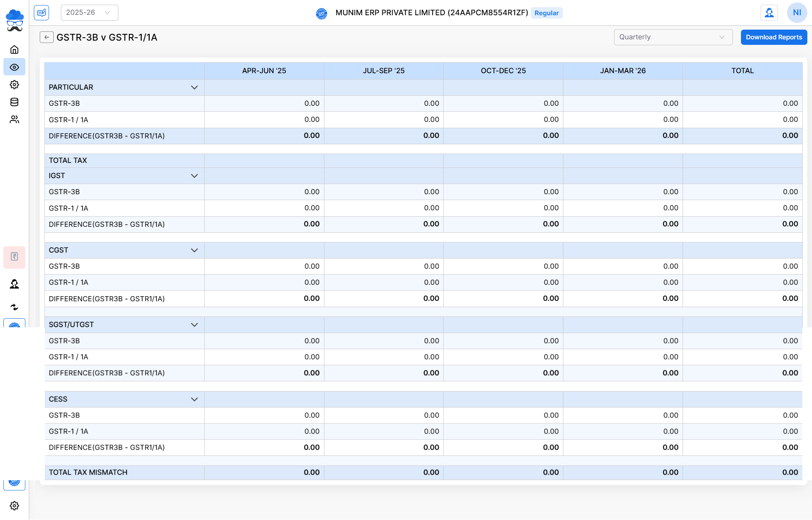This screenshot has width=812, height=520.
Task: Click the back arrow beside GSTR-3B title
Action: click(x=47, y=37)
